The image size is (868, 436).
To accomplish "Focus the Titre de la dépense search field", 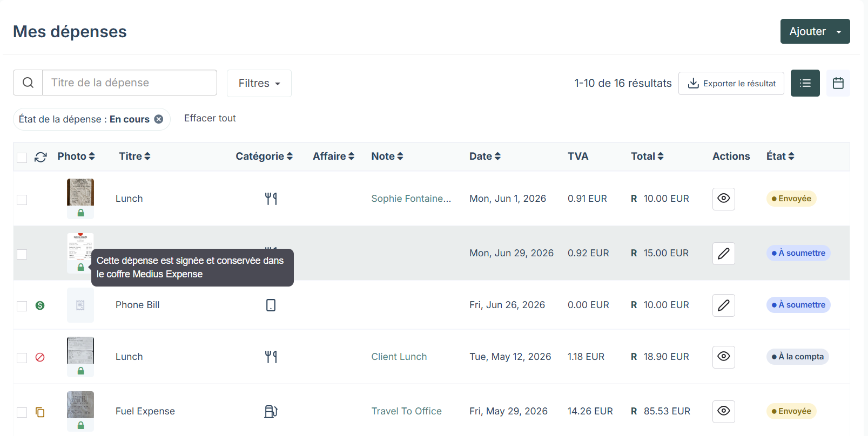I will tap(130, 83).
